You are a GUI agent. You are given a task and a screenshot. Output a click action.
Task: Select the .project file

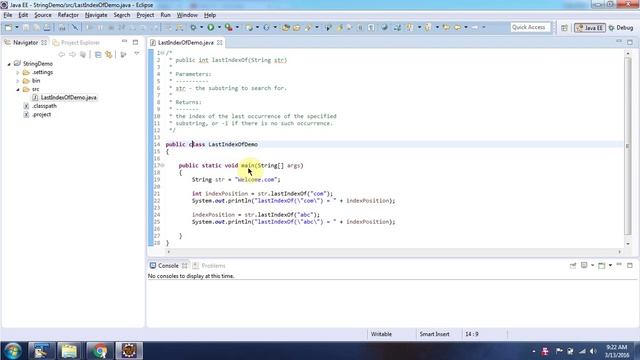(38, 115)
